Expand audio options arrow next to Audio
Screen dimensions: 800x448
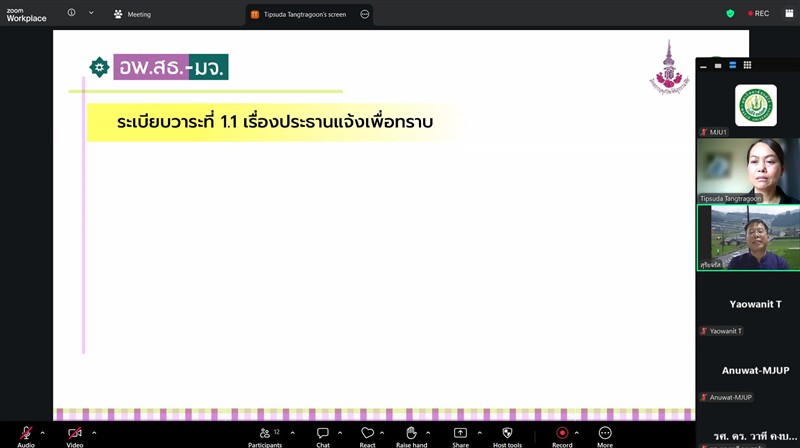pyautogui.click(x=42, y=433)
